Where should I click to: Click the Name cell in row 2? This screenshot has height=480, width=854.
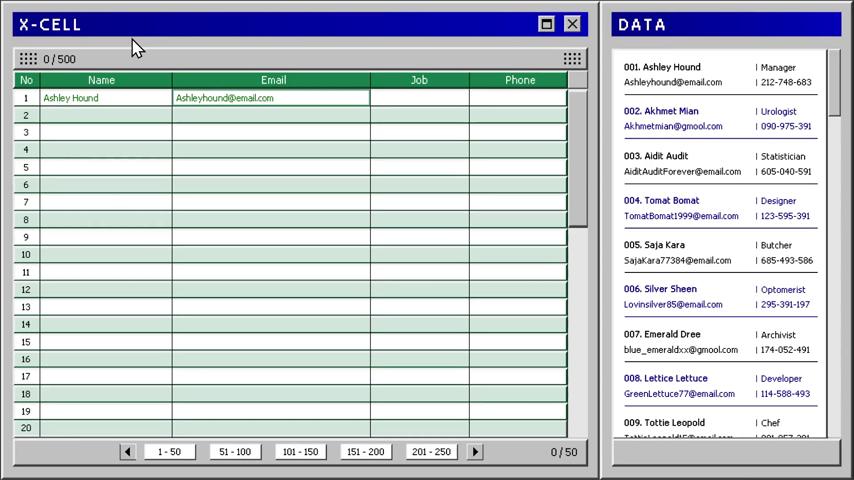pyautogui.click(x=105, y=115)
